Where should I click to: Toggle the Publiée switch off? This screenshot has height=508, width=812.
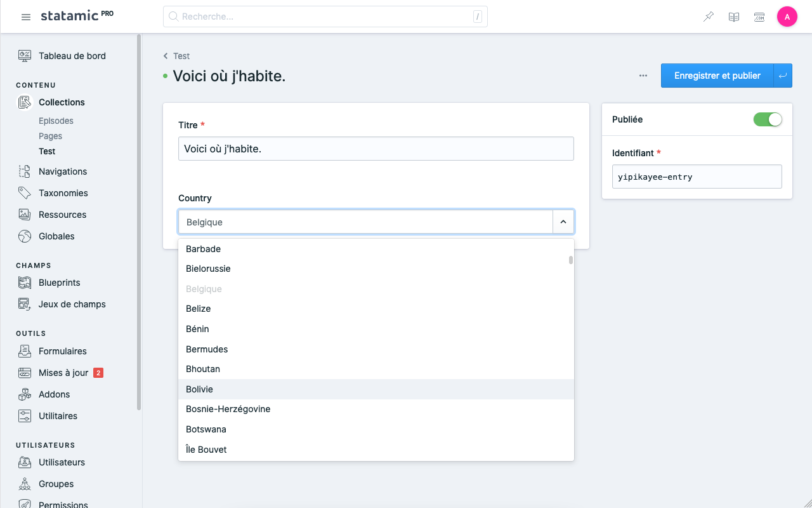pyautogui.click(x=768, y=119)
